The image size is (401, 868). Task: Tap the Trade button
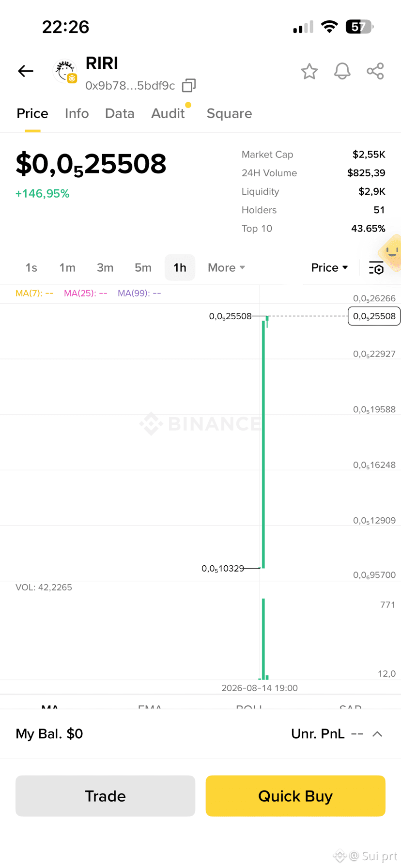tap(105, 796)
